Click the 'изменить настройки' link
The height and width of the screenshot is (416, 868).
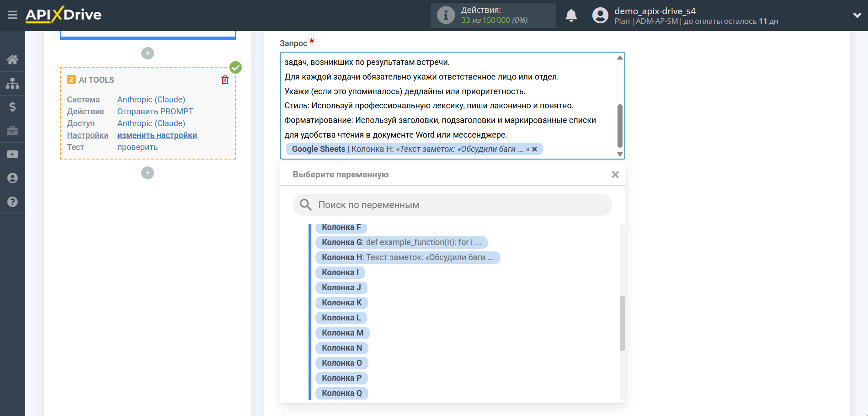click(157, 135)
